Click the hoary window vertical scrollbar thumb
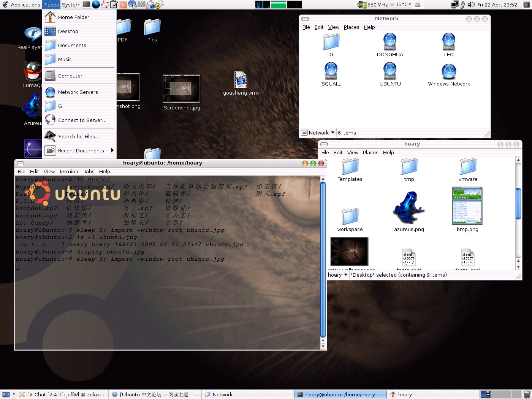This screenshot has height=399, width=532. pos(518,203)
